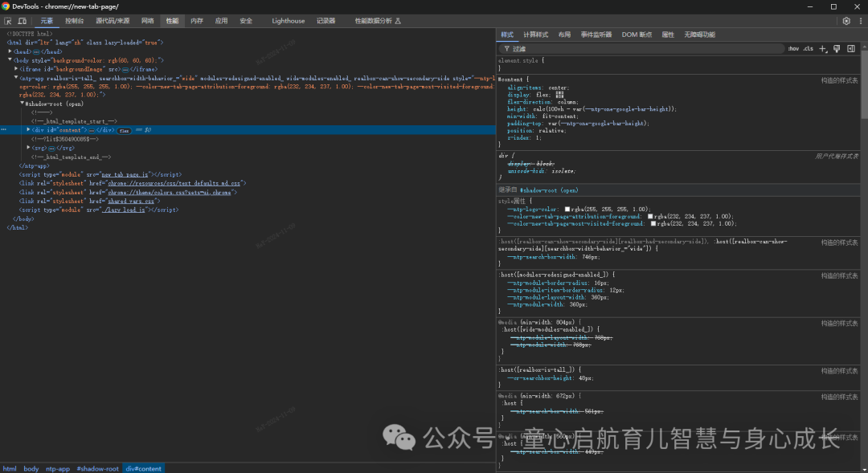Open the 应用 (Application) tab
Viewport: 868px width, 473px height.
[x=222, y=21]
